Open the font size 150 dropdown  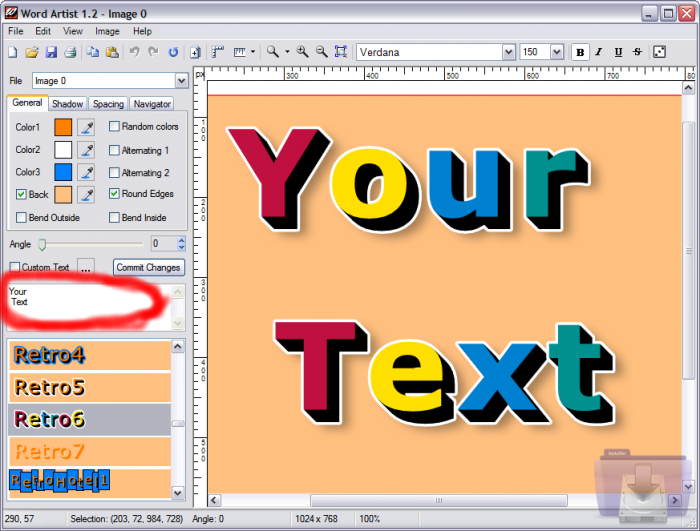pyautogui.click(x=557, y=52)
